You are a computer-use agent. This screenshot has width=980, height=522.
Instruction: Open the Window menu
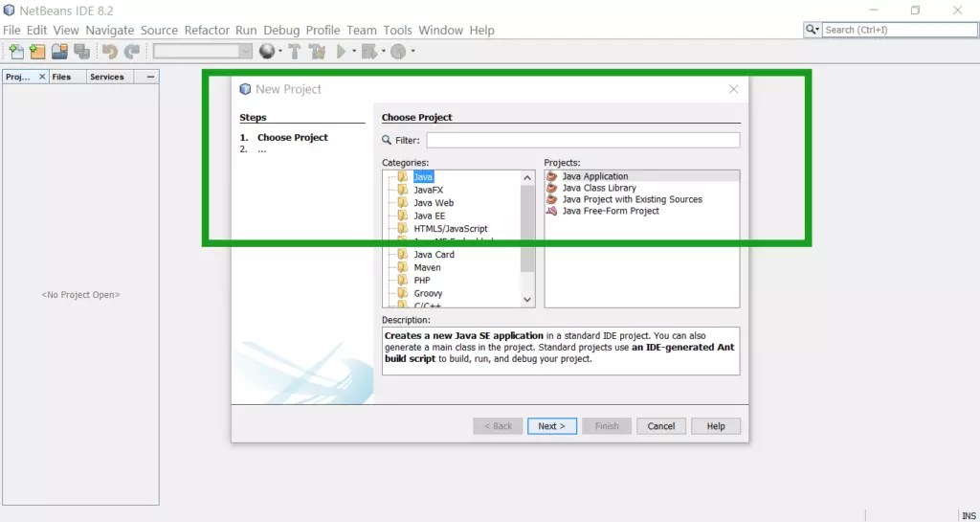point(440,30)
